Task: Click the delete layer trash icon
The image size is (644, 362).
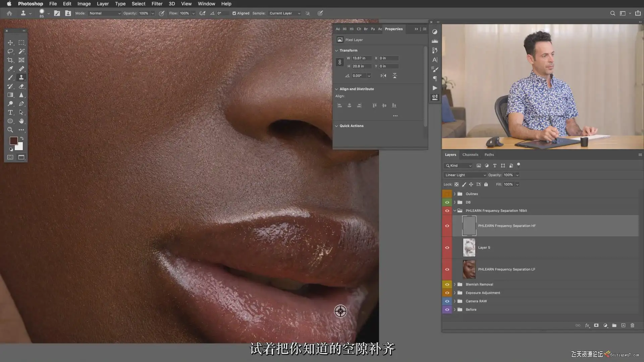Action: coord(632,325)
